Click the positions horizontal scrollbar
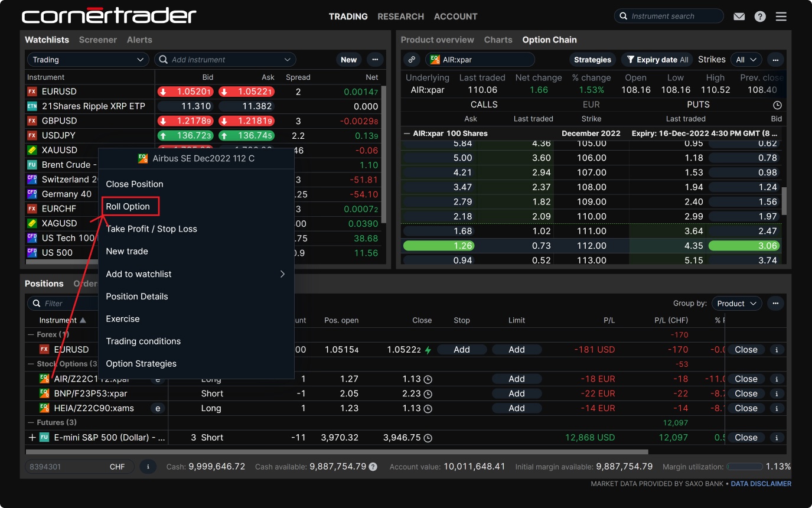Screen dimensions: 812x508 337,452
